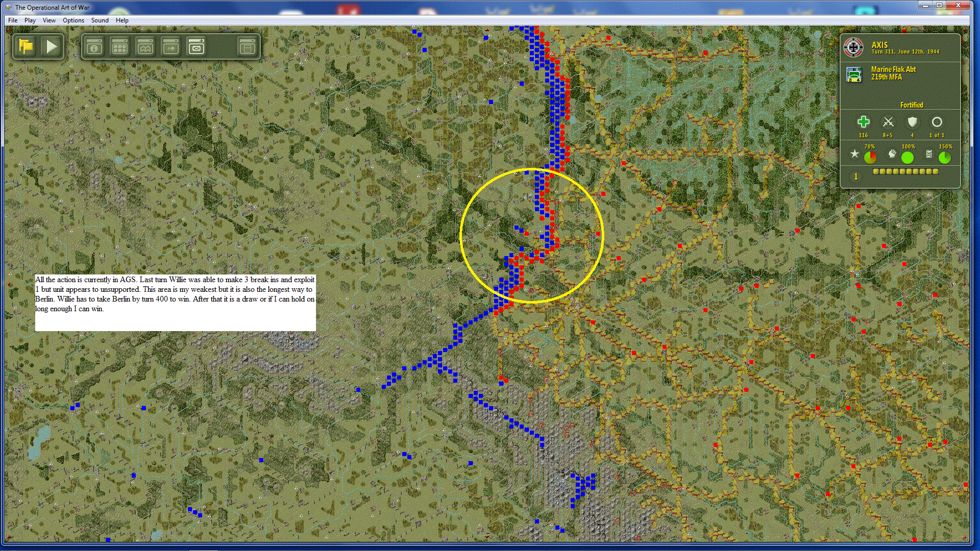980x551 pixels.
Task: Select the Marine Flak Abt unit counter
Action: click(x=854, y=74)
